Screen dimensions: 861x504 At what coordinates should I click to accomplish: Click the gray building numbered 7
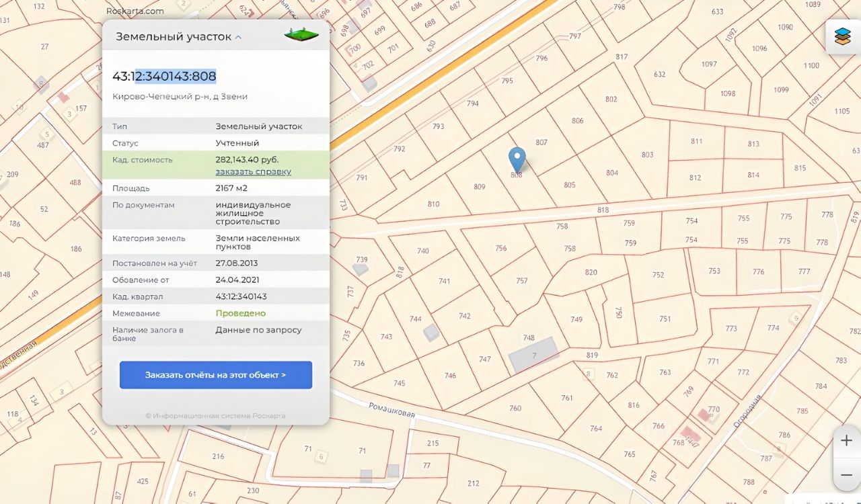[x=533, y=354]
